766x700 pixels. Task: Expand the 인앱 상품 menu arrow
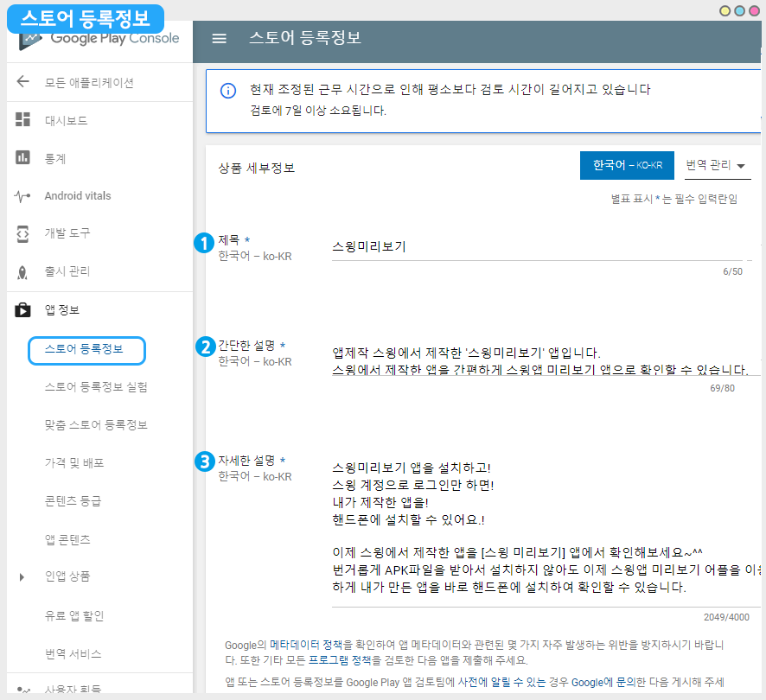(22, 576)
